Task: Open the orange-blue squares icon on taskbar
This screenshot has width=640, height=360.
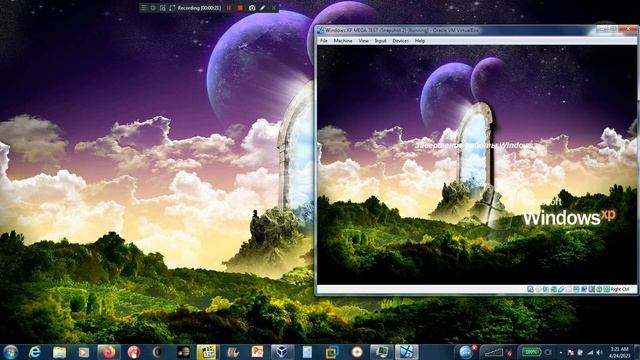Action: [x=332, y=352]
